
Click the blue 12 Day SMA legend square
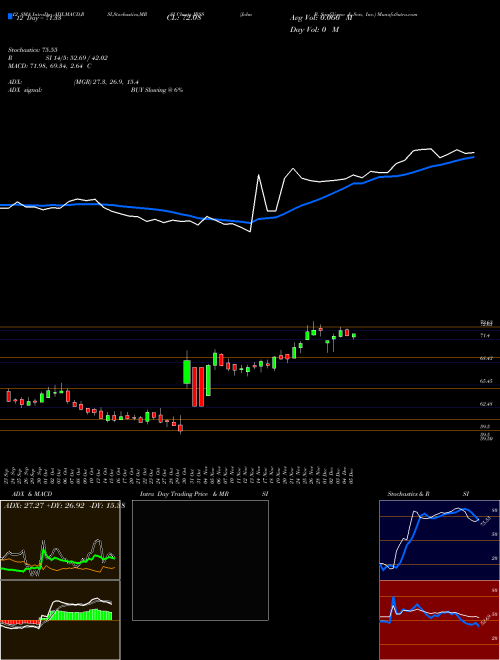(x=10, y=17)
